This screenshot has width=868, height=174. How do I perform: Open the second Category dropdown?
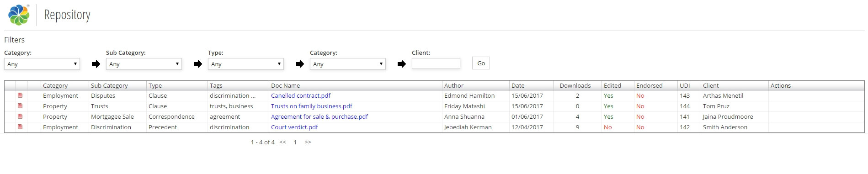point(348,64)
